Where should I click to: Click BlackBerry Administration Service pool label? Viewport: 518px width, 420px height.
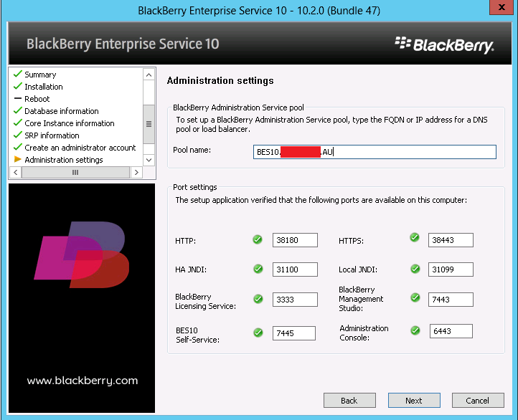pos(238,108)
